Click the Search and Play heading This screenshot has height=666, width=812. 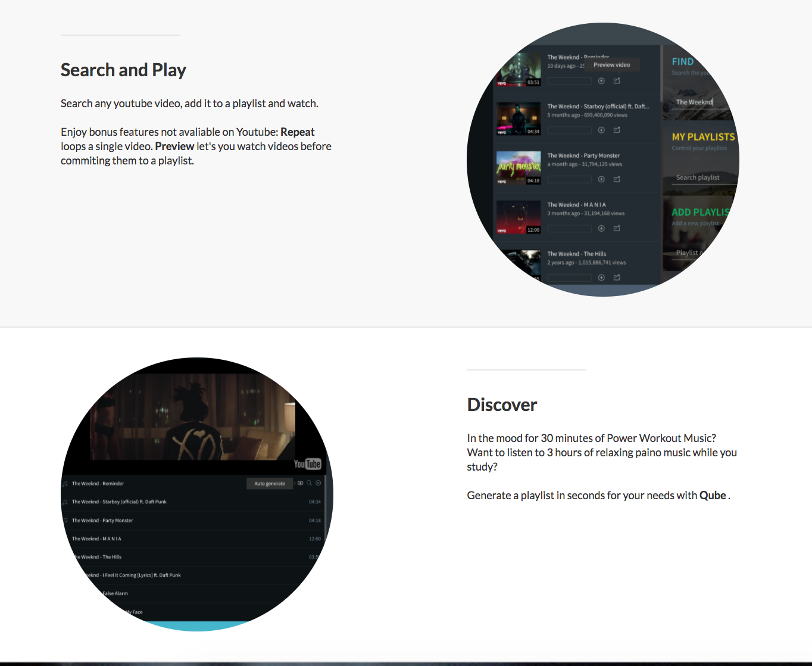click(x=123, y=70)
